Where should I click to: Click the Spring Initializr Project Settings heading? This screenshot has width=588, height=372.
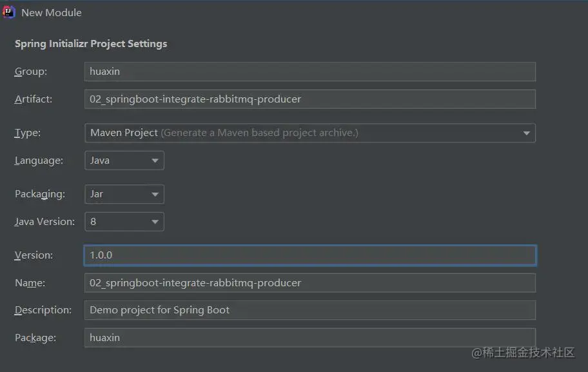coord(91,44)
